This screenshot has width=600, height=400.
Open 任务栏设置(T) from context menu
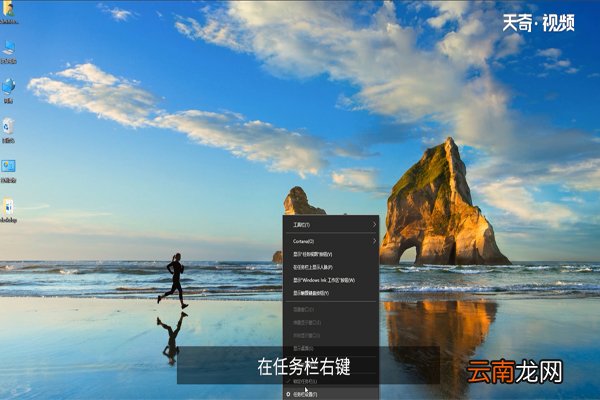tap(331, 394)
